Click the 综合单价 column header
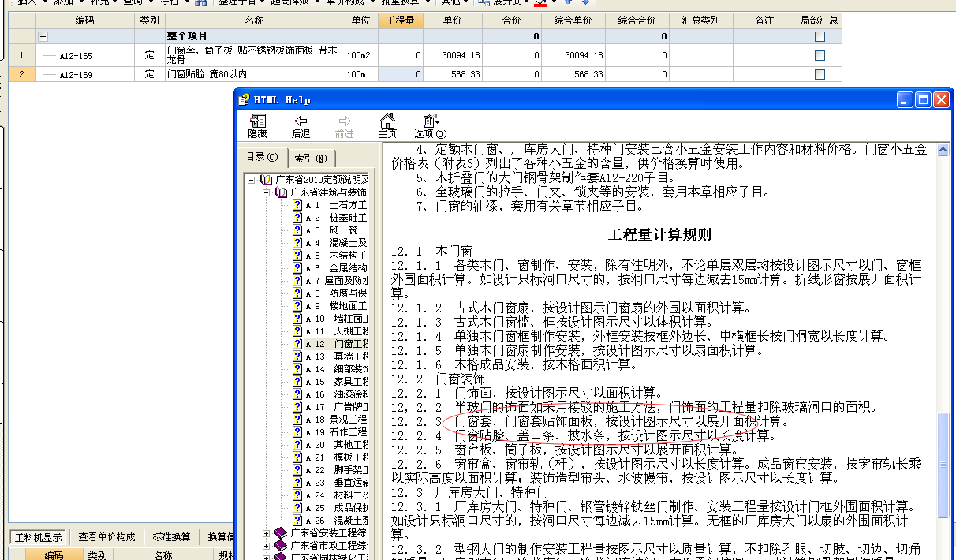 [x=574, y=21]
